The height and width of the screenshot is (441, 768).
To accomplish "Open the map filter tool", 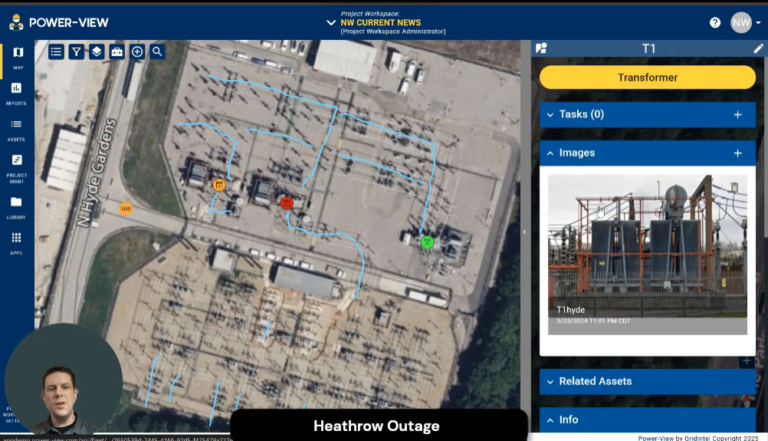I will 76,51.
